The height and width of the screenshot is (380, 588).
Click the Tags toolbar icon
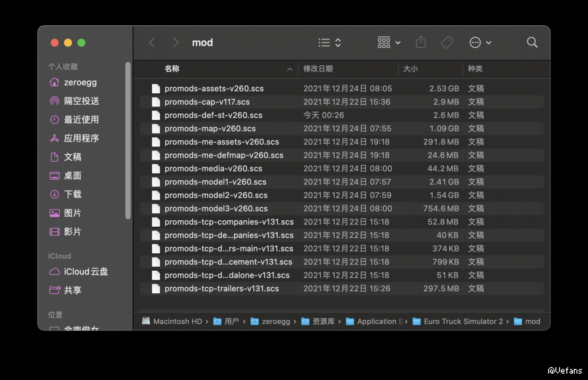tap(447, 43)
